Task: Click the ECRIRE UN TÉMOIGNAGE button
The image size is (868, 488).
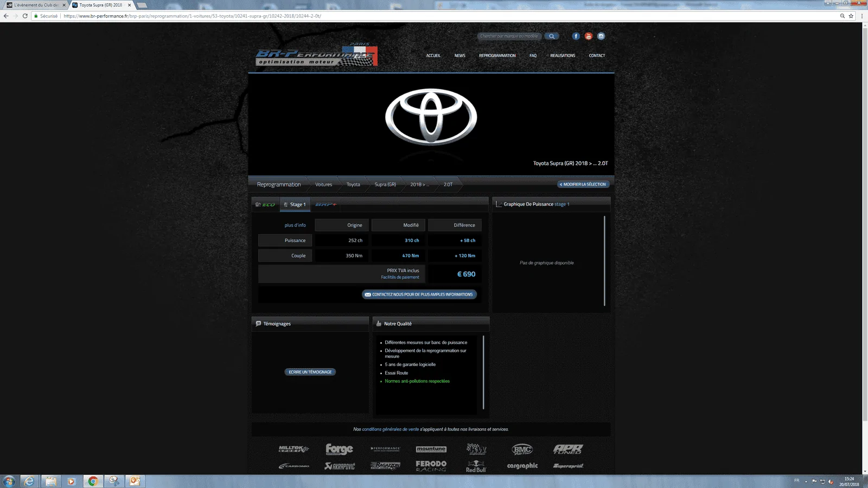Action: [310, 372]
